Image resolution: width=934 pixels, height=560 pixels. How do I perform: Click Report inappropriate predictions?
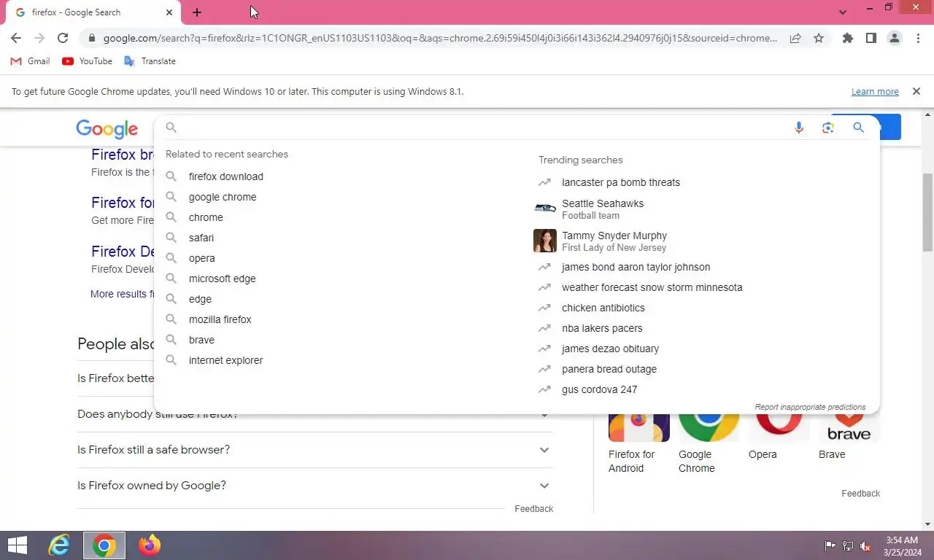810,407
